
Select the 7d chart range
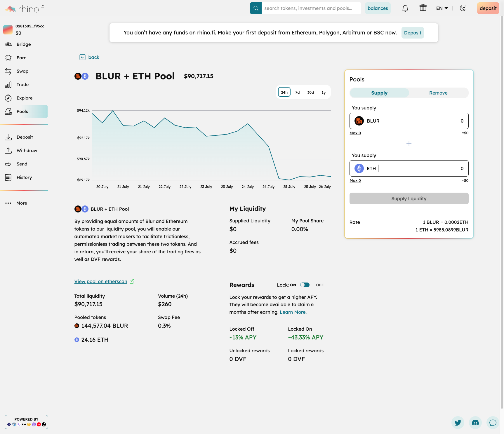298,92
